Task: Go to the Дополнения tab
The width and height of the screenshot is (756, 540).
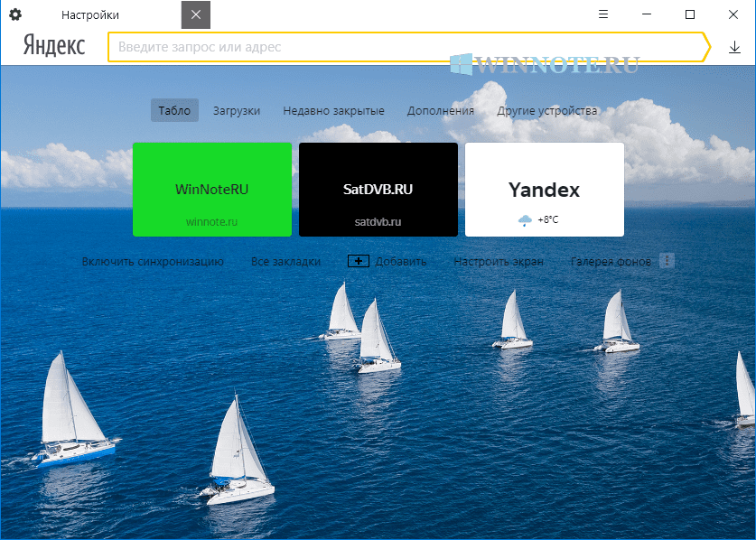Action: 441,110
